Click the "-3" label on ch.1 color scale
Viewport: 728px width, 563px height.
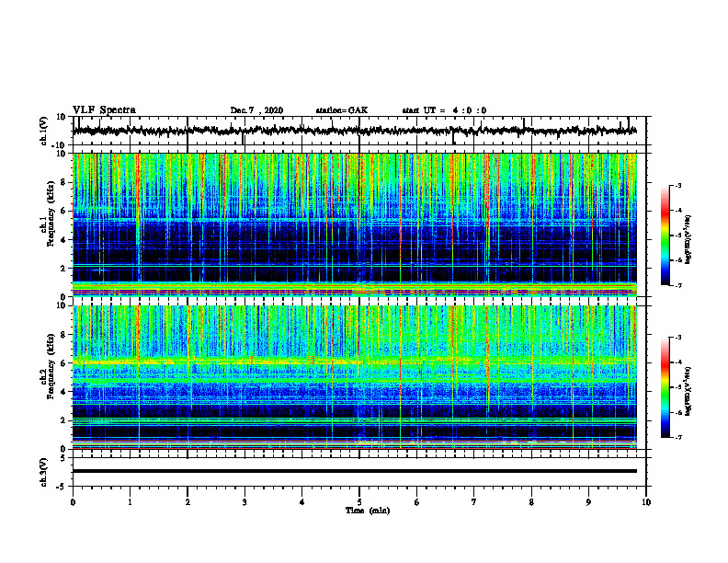677,186
